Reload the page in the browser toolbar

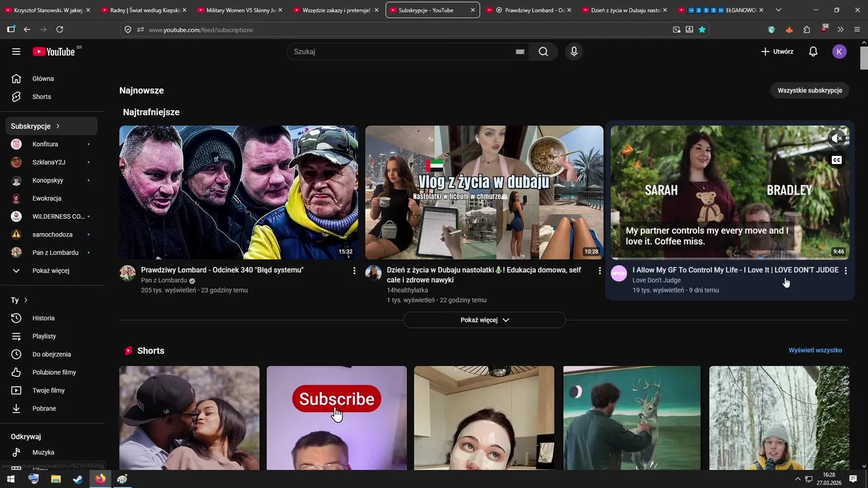click(60, 30)
